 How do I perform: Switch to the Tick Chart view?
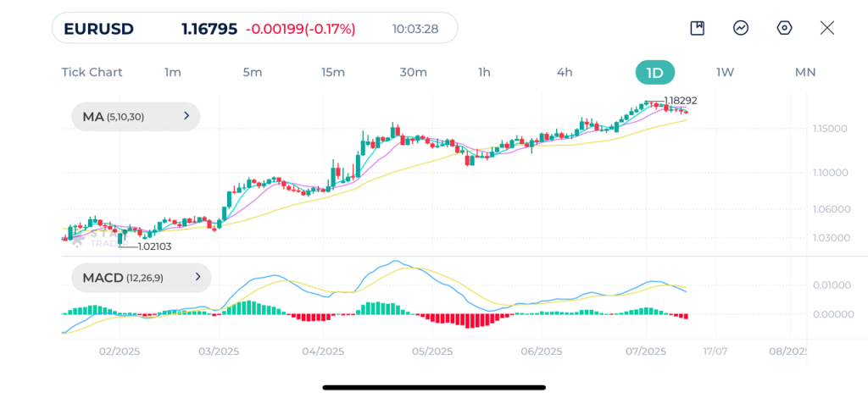pyautogui.click(x=92, y=72)
